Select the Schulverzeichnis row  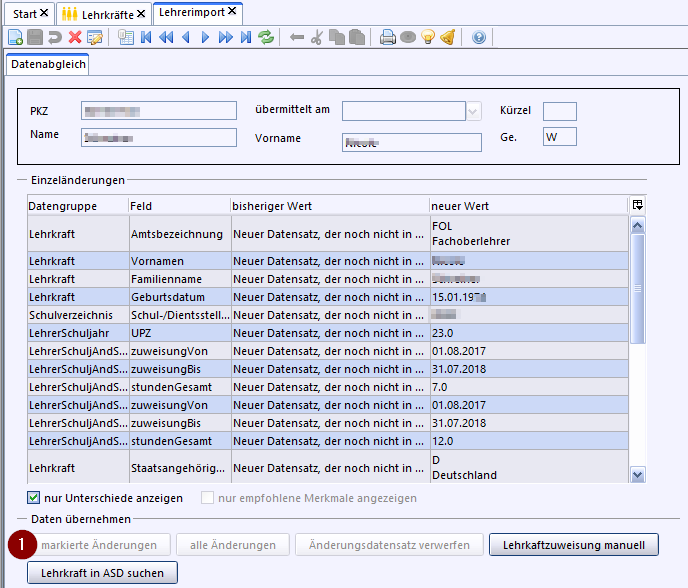pyautogui.click(x=328, y=315)
